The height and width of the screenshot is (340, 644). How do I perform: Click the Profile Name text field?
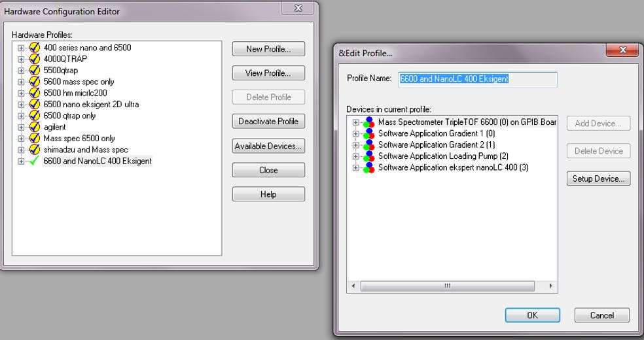(476, 79)
